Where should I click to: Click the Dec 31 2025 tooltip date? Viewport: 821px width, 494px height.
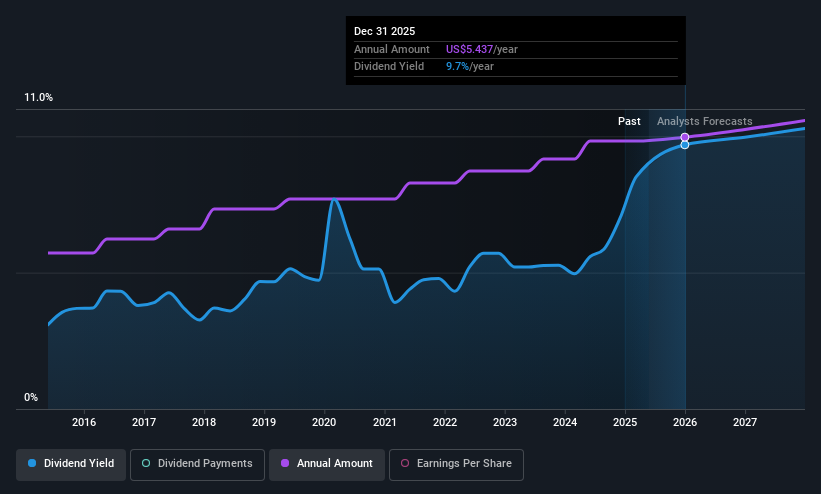pos(384,31)
